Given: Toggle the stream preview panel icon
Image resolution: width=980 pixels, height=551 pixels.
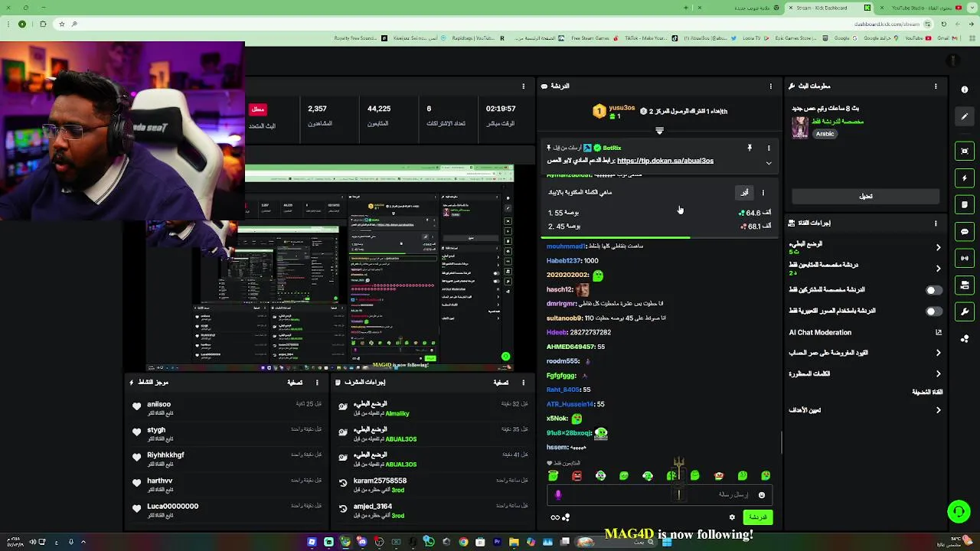Looking at the screenshot, I should [965, 151].
